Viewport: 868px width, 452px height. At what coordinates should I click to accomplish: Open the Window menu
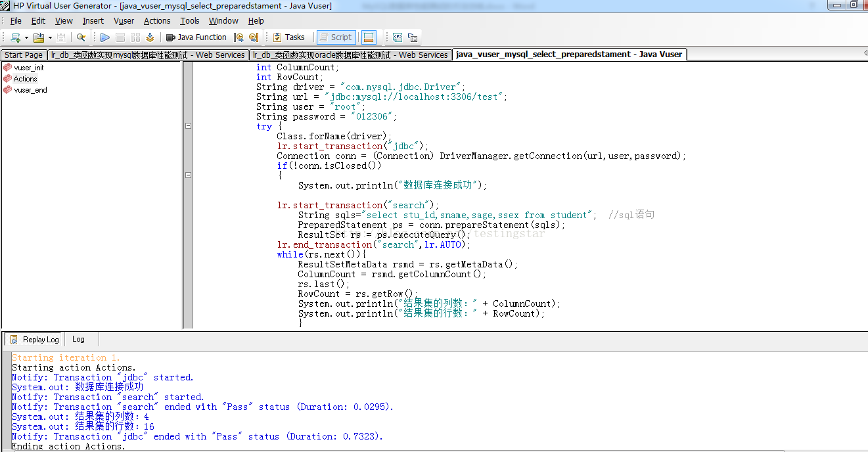(x=223, y=21)
